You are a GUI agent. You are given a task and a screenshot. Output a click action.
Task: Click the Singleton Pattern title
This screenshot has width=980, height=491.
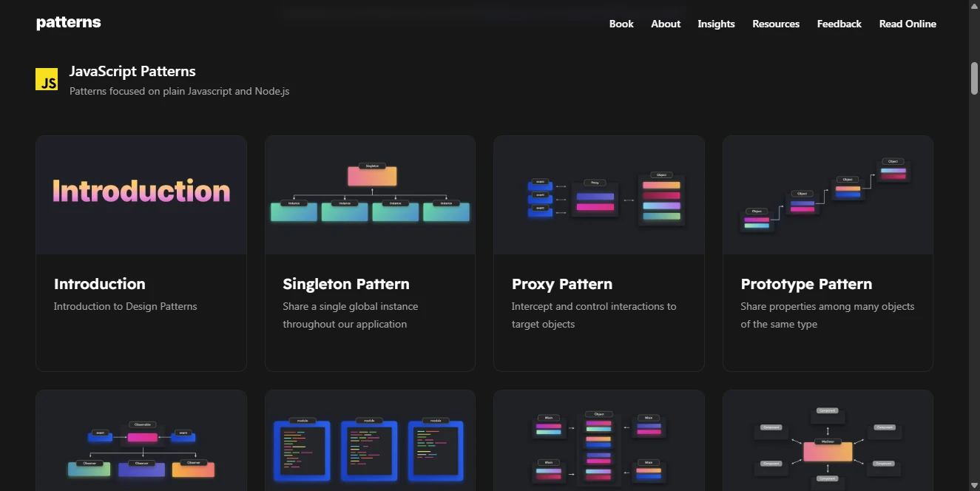[x=345, y=284]
